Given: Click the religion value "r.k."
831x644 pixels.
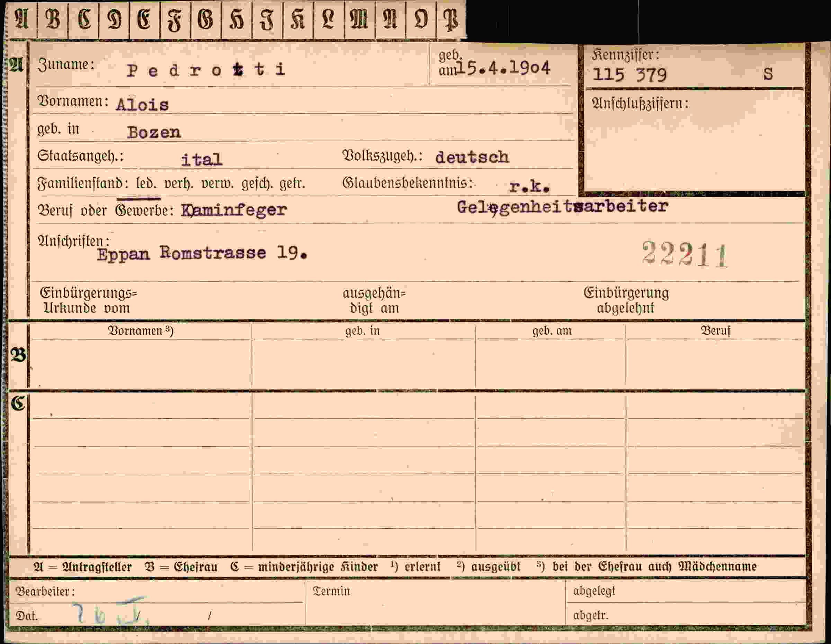Looking at the screenshot, I should [x=529, y=186].
